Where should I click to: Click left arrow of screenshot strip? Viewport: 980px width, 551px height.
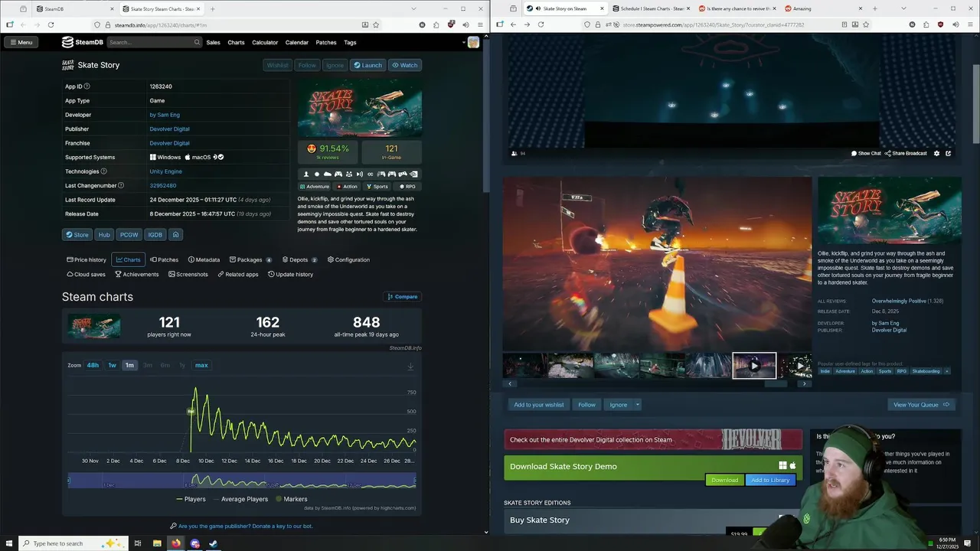click(x=510, y=383)
